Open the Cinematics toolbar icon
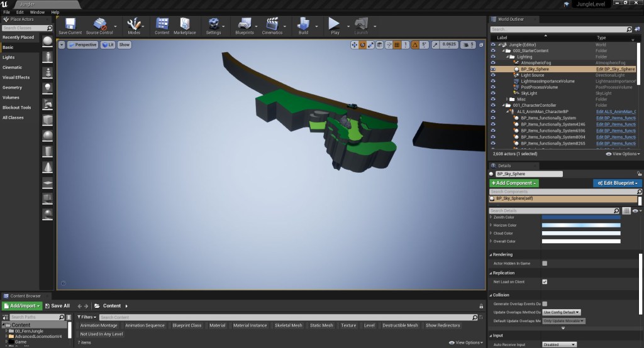Viewport: 644px width, 348px height. point(272,24)
